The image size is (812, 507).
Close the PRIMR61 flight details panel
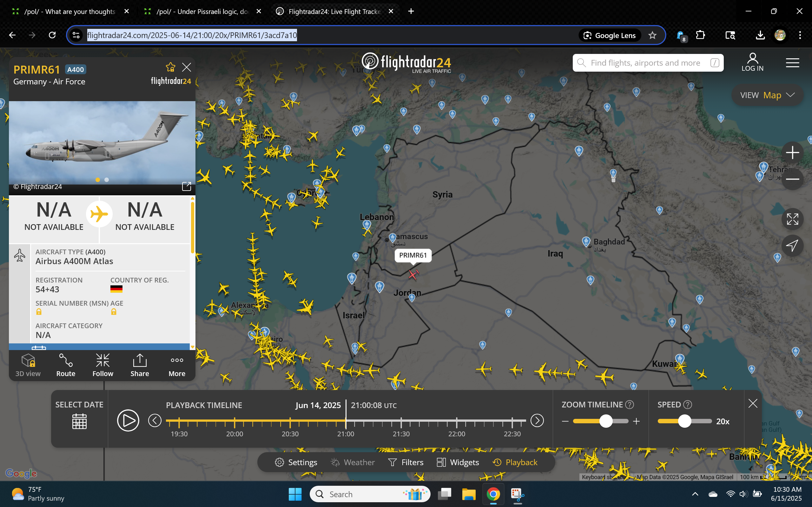187,67
